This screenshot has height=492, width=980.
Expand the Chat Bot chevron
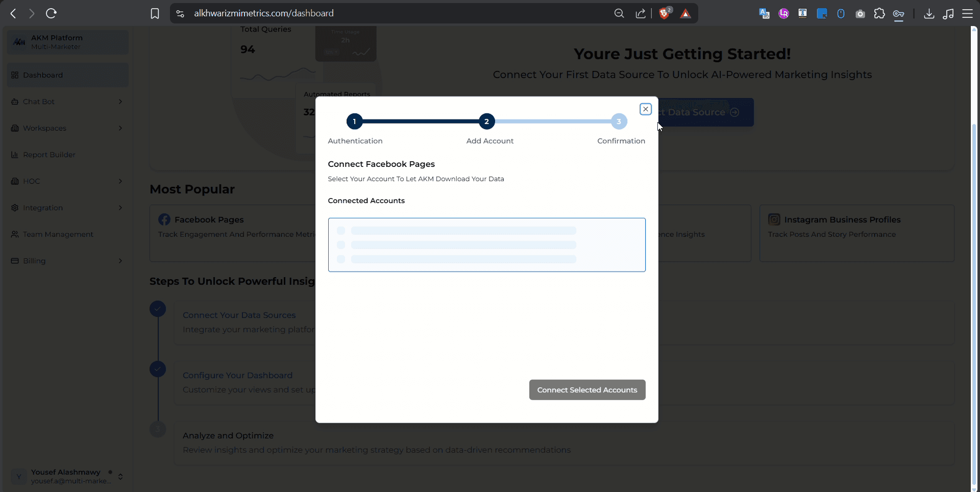point(120,102)
